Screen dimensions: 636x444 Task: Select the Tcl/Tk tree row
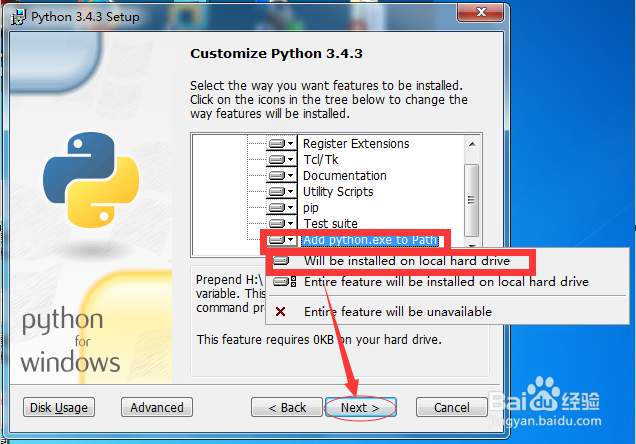[320, 160]
